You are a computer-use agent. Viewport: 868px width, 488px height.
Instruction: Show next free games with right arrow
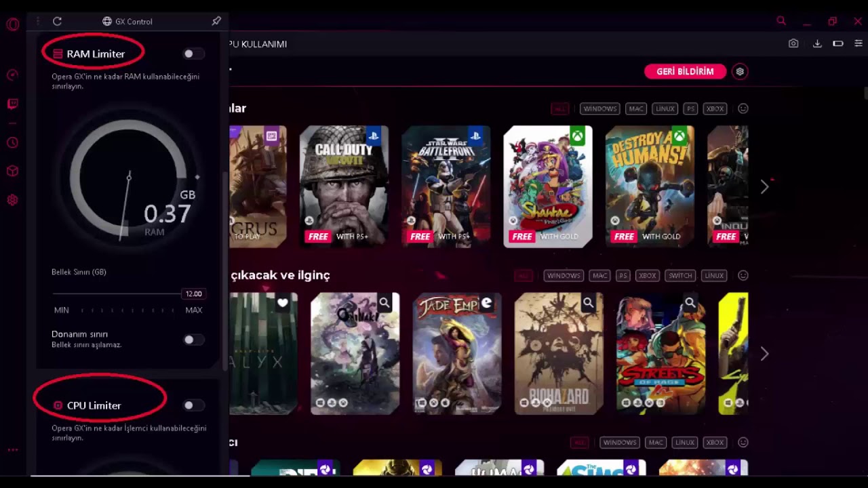point(764,186)
